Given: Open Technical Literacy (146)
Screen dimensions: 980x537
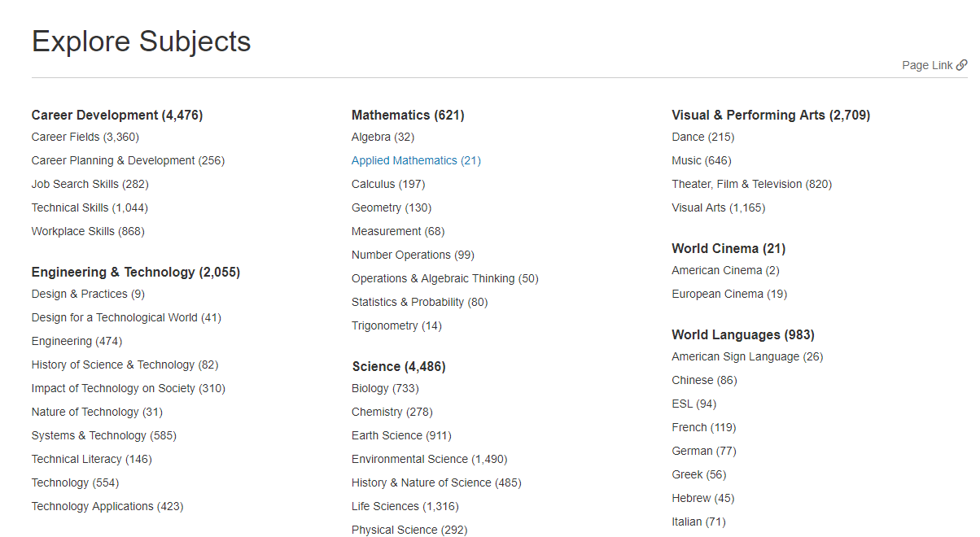Looking at the screenshot, I should click(x=92, y=459).
